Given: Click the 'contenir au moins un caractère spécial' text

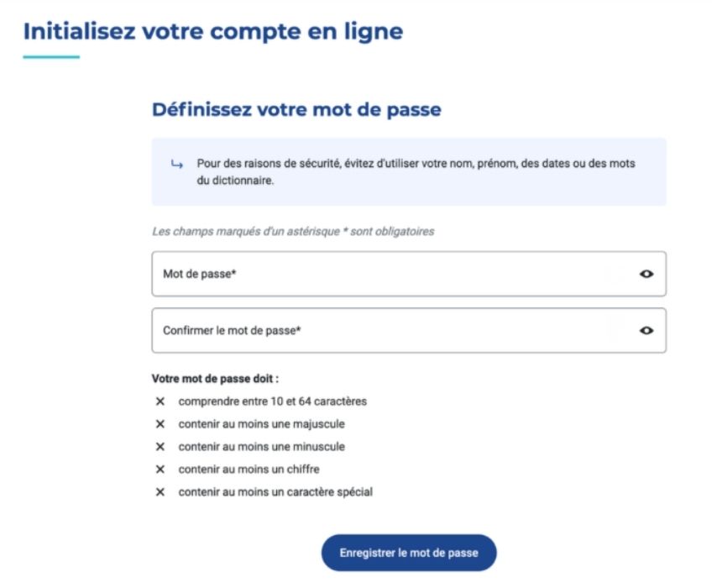Looking at the screenshot, I should (275, 492).
